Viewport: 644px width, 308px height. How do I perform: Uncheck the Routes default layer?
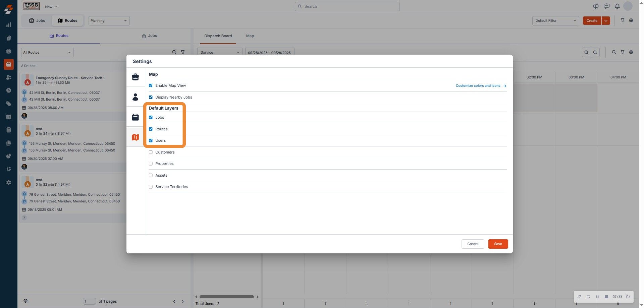tap(151, 129)
